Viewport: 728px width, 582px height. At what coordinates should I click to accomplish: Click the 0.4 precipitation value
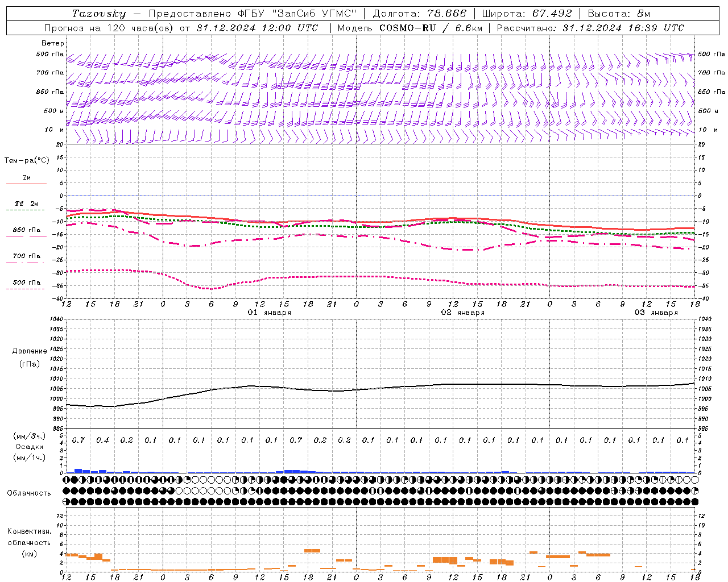(102, 440)
